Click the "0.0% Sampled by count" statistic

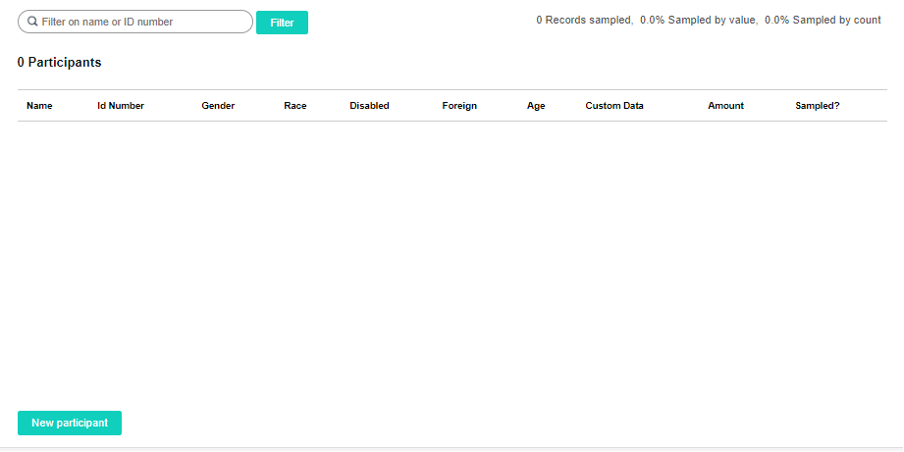(x=823, y=20)
